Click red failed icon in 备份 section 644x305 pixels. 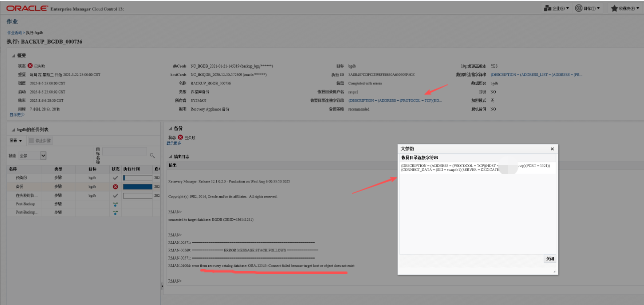point(180,137)
